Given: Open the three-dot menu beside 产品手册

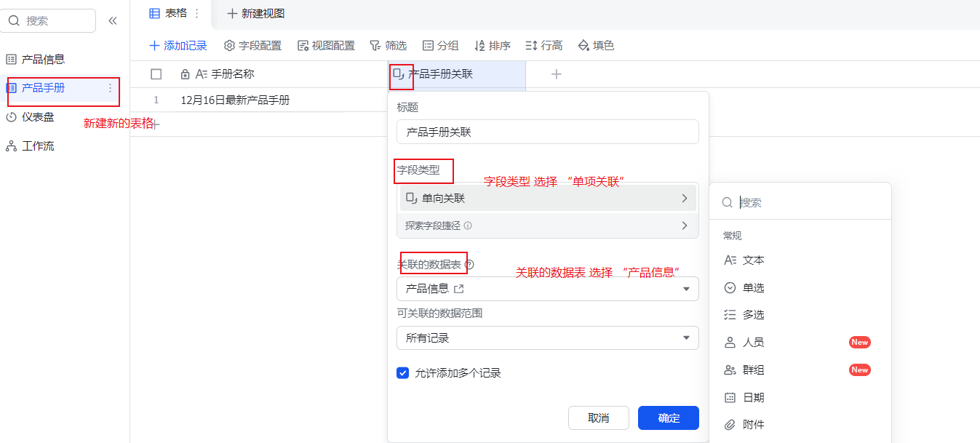Looking at the screenshot, I should pyautogui.click(x=111, y=88).
